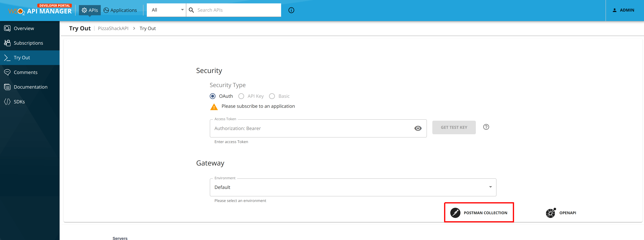Click the info icon next to search bar
644x240 pixels.
pyautogui.click(x=291, y=10)
